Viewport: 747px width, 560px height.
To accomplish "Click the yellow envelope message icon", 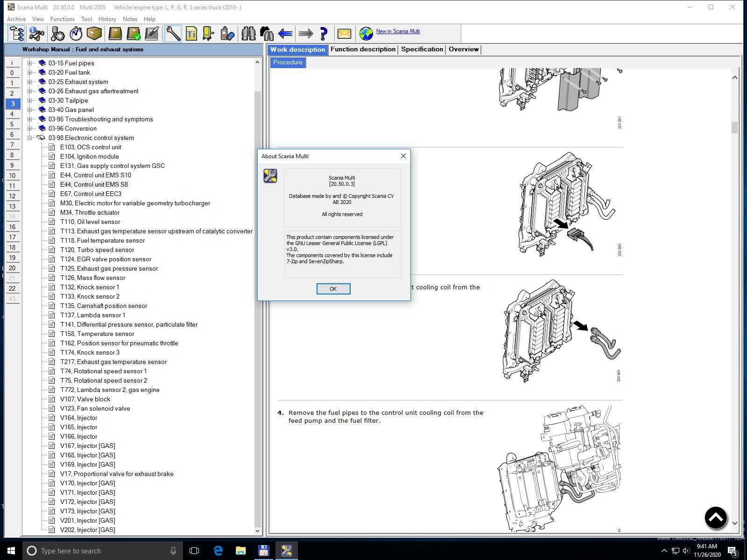I will point(344,34).
